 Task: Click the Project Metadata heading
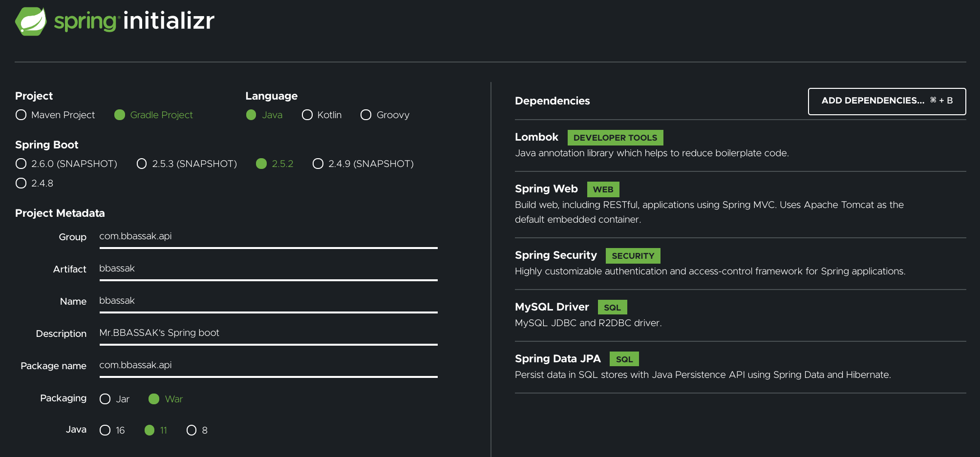(60, 213)
